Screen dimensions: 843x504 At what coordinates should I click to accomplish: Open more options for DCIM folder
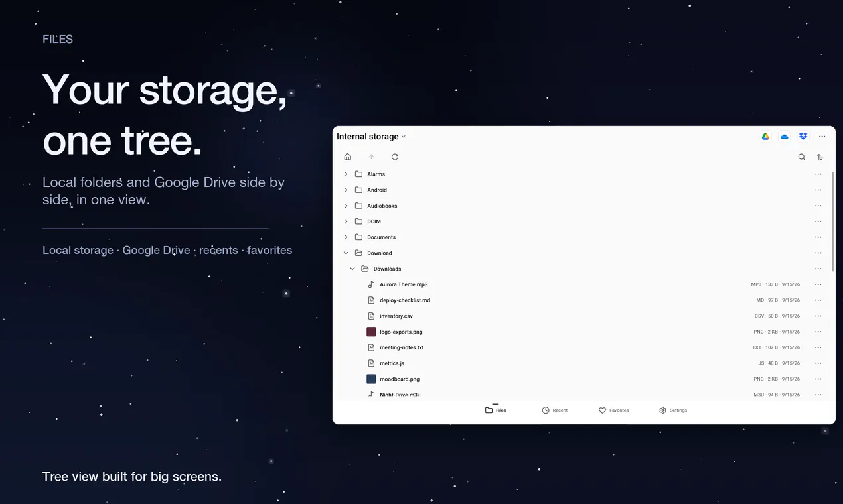point(818,221)
